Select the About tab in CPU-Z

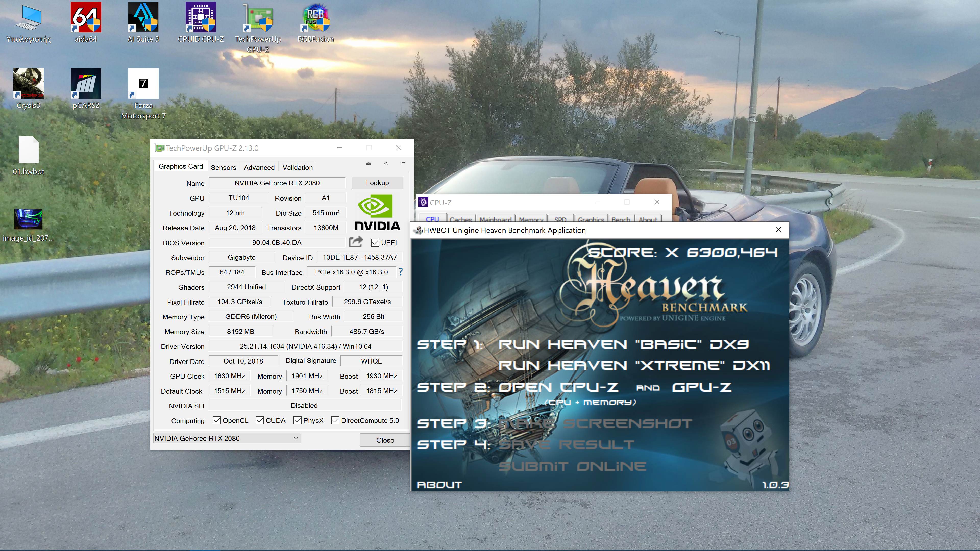click(x=648, y=219)
